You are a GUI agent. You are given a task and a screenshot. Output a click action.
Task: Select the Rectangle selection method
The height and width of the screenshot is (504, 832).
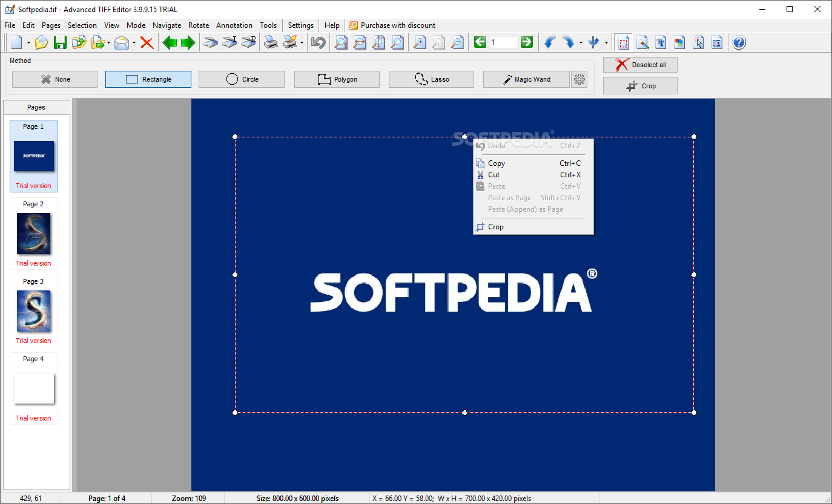(x=148, y=79)
